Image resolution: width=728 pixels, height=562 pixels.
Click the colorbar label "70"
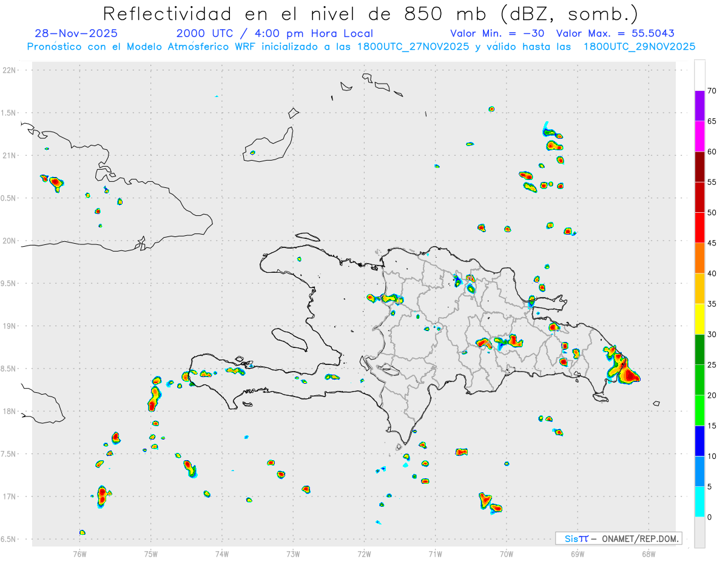(x=712, y=91)
